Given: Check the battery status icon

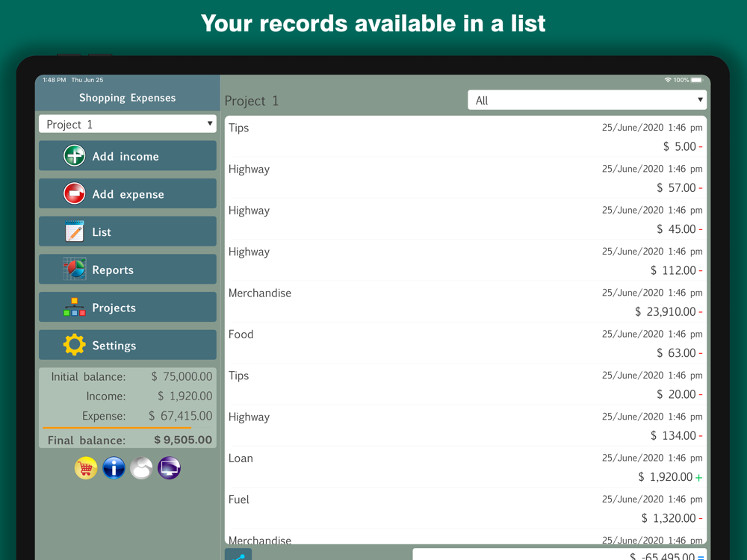Looking at the screenshot, I should click(697, 80).
